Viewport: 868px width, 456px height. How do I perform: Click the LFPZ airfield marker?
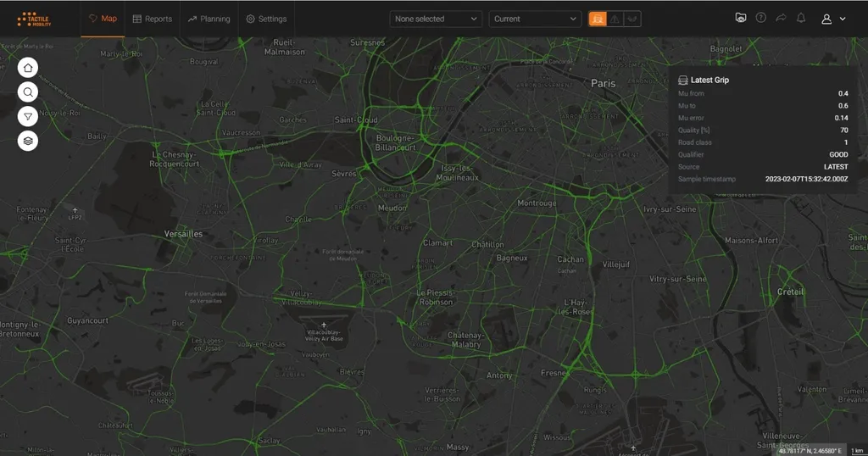(x=75, y=214)
